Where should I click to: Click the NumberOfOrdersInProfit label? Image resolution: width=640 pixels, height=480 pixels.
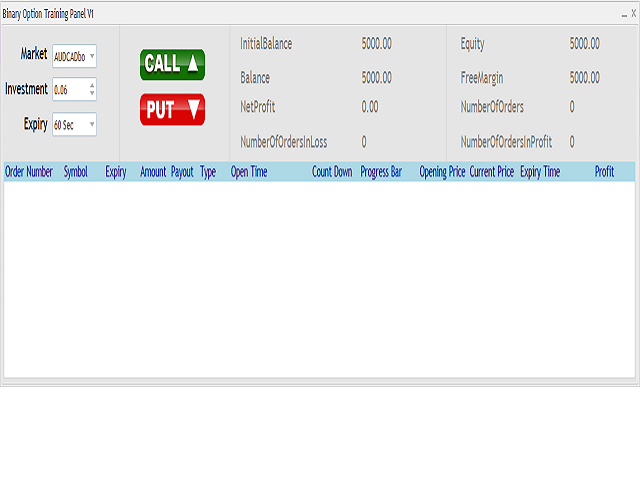point(506,142)
